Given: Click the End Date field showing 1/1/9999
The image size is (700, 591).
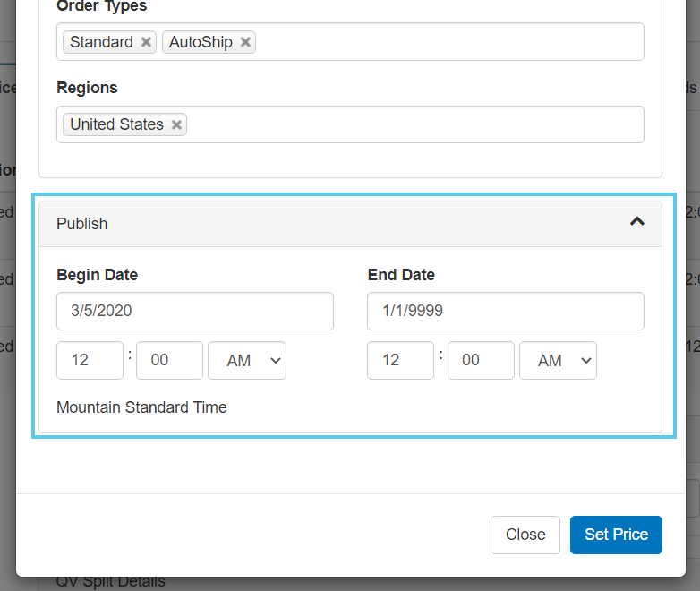Looking at the screenshot, I should [x=505, y=311].
